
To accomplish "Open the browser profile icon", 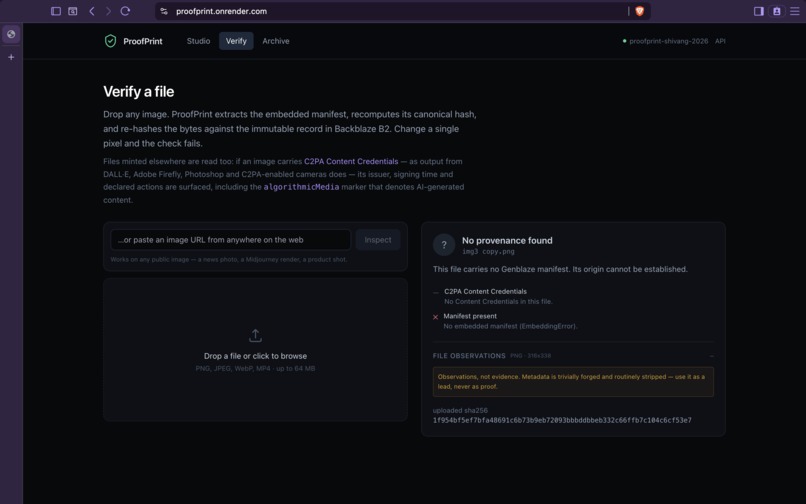I will 777,11.
